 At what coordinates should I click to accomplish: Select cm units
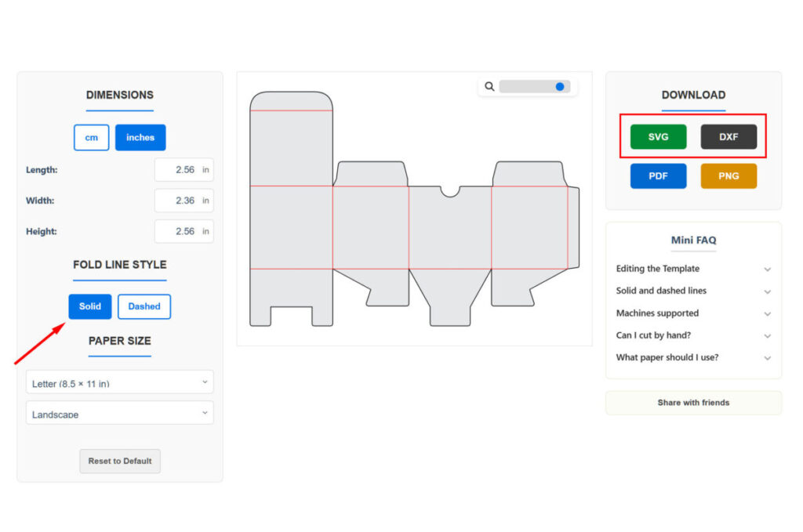click(92, 137)
